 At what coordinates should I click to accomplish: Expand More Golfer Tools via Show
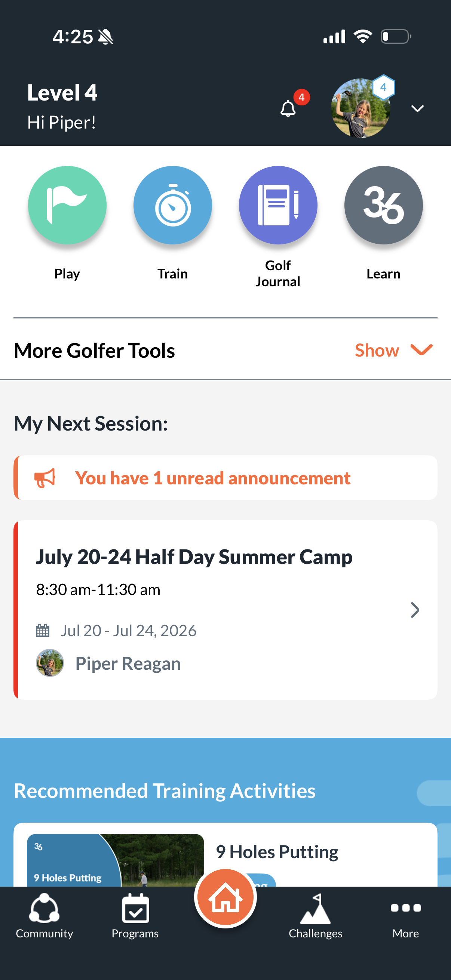(x=393, y=350)
